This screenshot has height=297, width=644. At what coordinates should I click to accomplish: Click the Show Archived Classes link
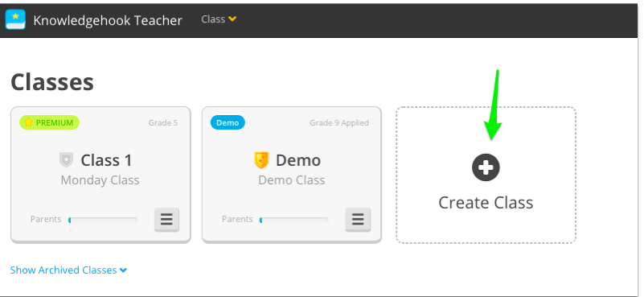pos(64,270)
